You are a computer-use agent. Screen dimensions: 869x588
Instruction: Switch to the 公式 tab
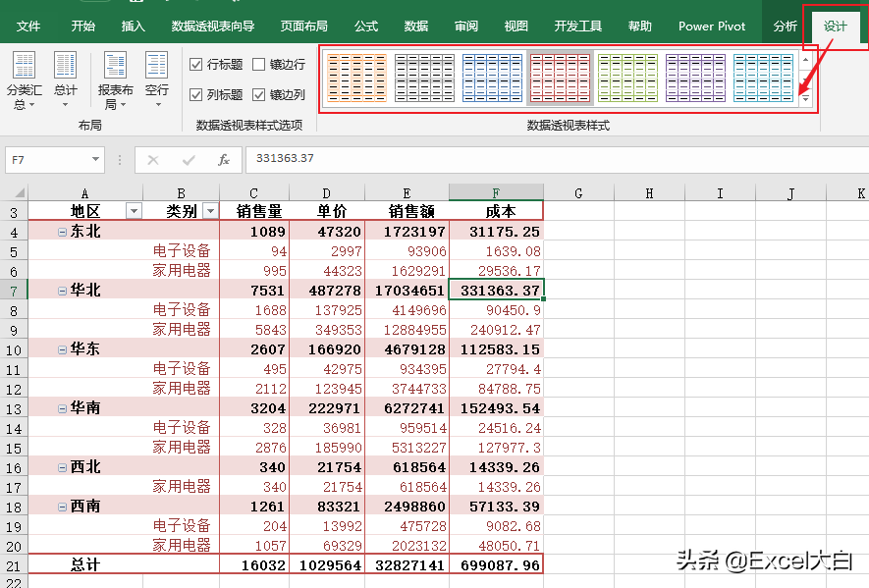coord(366,27)
